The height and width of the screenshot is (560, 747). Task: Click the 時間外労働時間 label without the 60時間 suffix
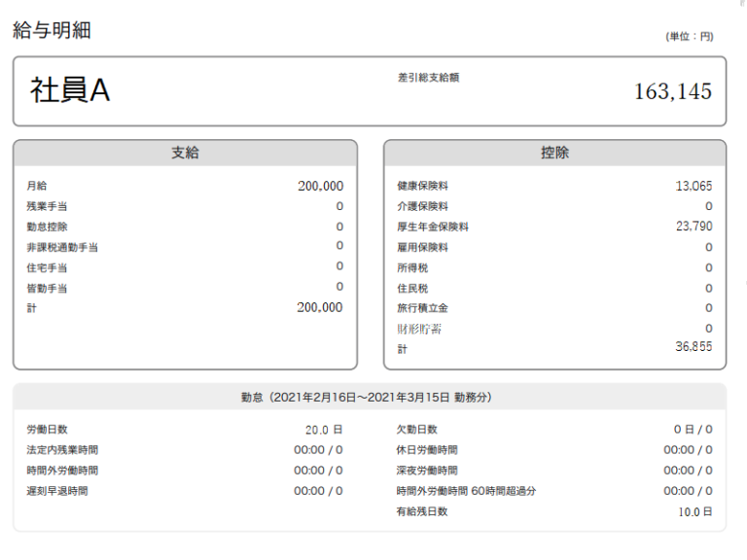point(62,470)
